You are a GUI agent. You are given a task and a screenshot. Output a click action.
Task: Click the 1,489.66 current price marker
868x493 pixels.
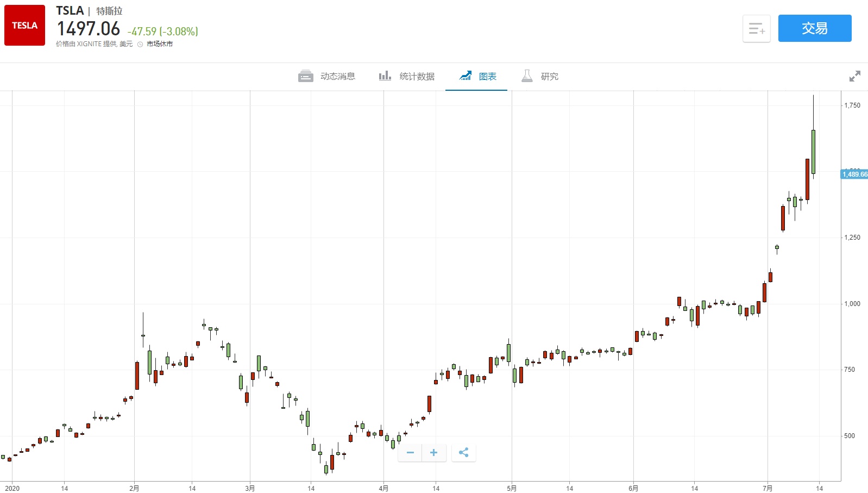[x=854, y=174]
